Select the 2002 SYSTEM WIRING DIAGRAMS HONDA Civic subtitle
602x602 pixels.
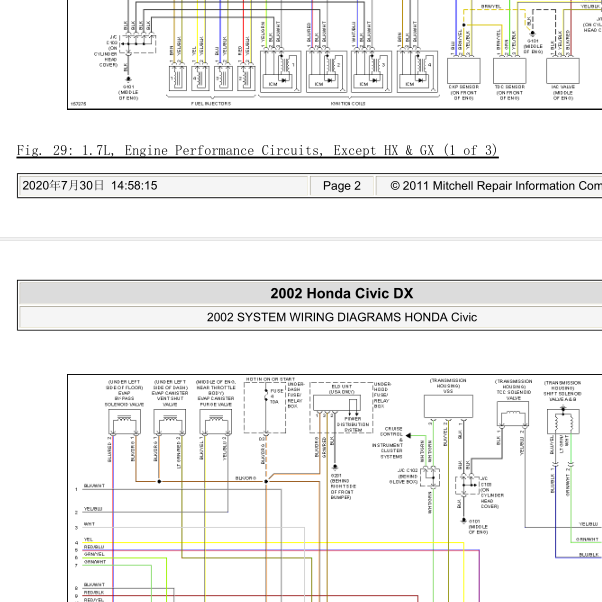pyautogui.click(x=342, y=317)
